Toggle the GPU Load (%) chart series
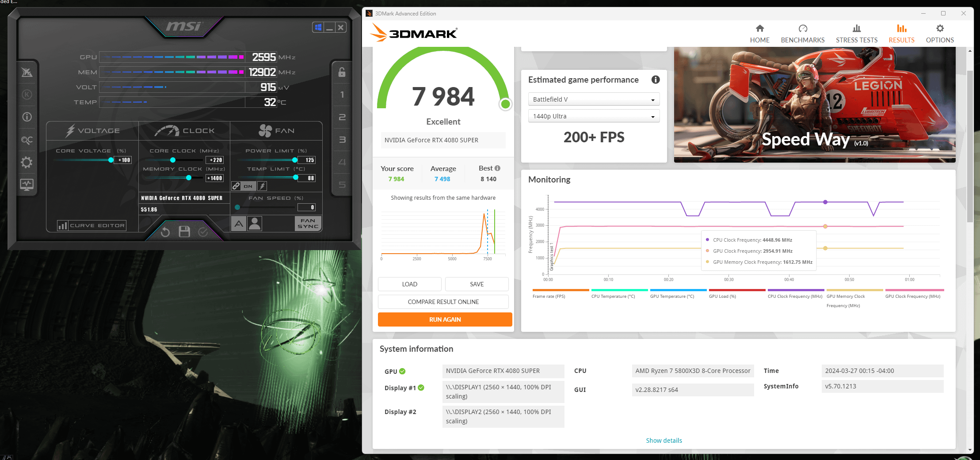The width and height of the screenshot is (980, 460). pos(737,294)
